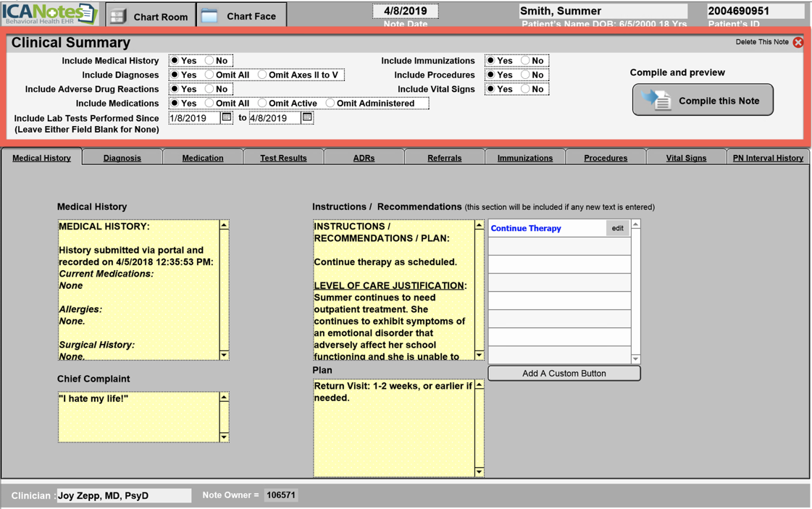Set Include Vital Signs to No
Image resolution: width=812 pixels, height=509 pixels.
[x=526, y=89]
